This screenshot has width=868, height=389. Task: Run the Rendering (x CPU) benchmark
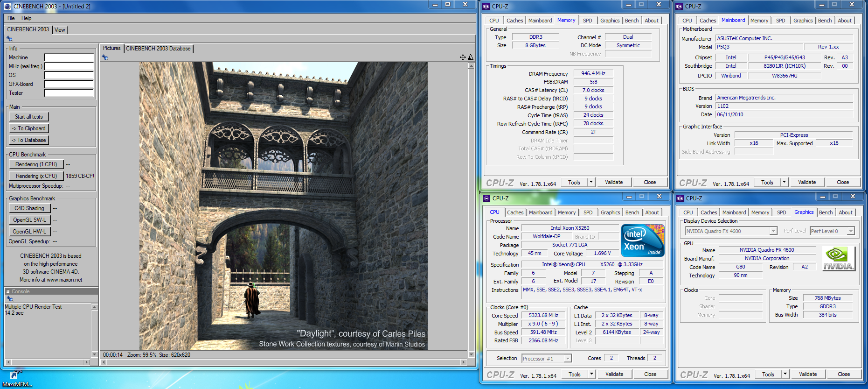(36, 176)
